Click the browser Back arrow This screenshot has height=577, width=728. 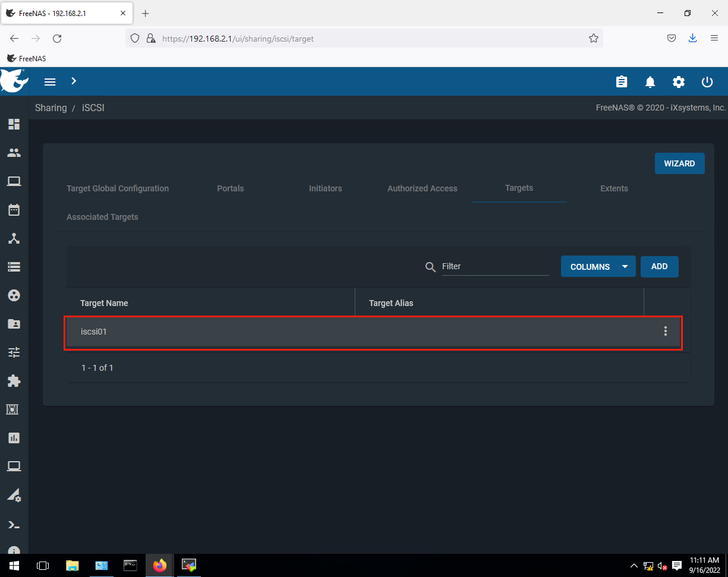point(14,38)
